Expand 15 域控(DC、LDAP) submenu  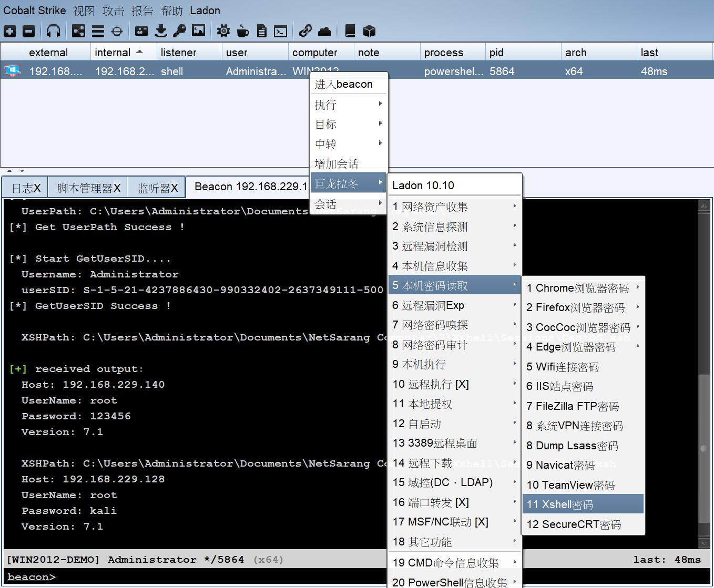tap(455, 482)
